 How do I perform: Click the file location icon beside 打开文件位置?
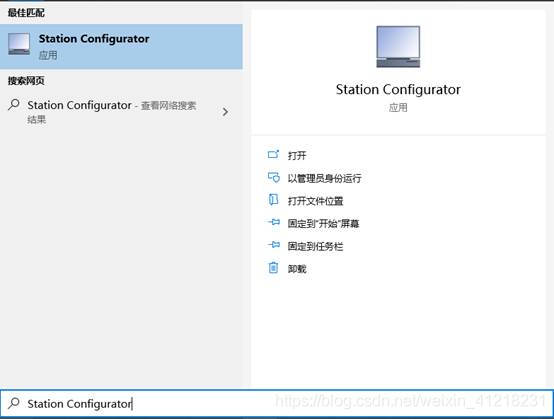tap(273, 200)
